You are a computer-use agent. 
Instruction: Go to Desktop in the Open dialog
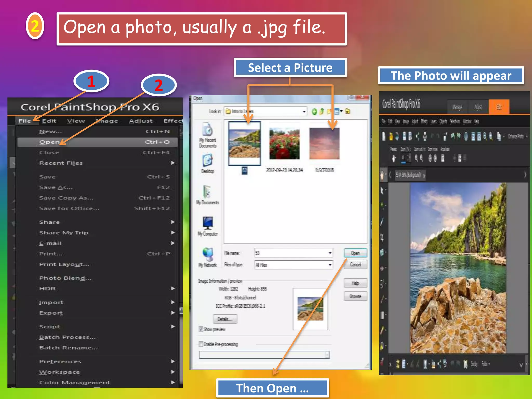[x=208, y=164]
